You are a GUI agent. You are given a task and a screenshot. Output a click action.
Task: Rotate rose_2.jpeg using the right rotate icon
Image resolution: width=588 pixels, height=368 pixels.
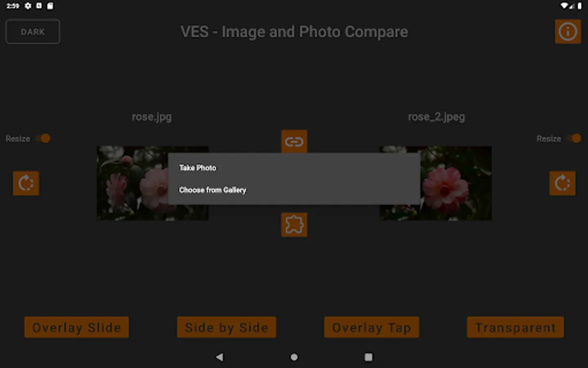click(x=562, y=183)
